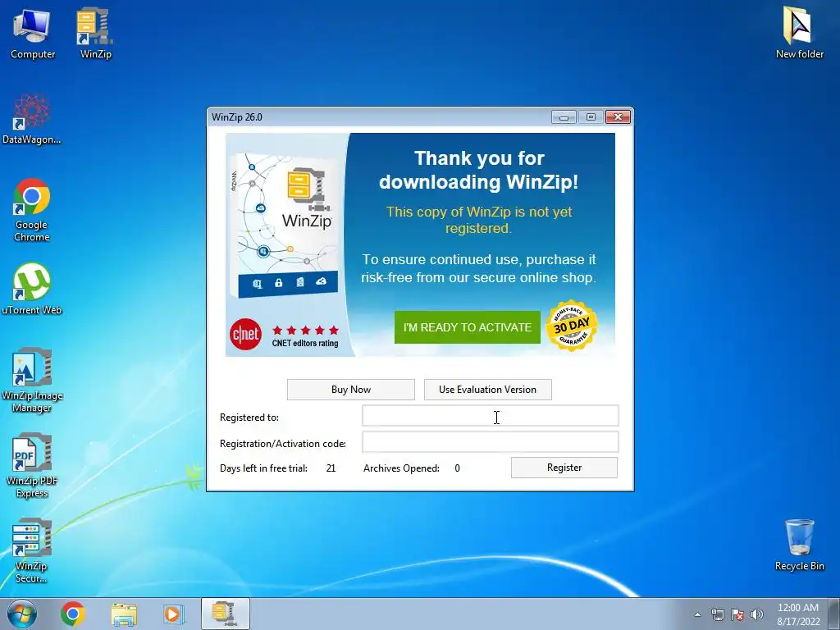
Task: Launch Chrome from the taskbar
Action: (x=73, y=614)
